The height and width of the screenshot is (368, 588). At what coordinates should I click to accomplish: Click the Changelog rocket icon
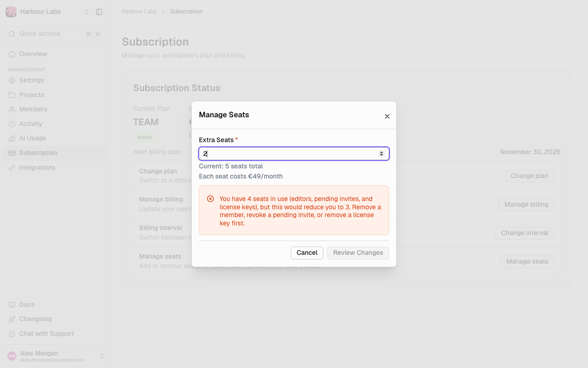coord(12,319)
